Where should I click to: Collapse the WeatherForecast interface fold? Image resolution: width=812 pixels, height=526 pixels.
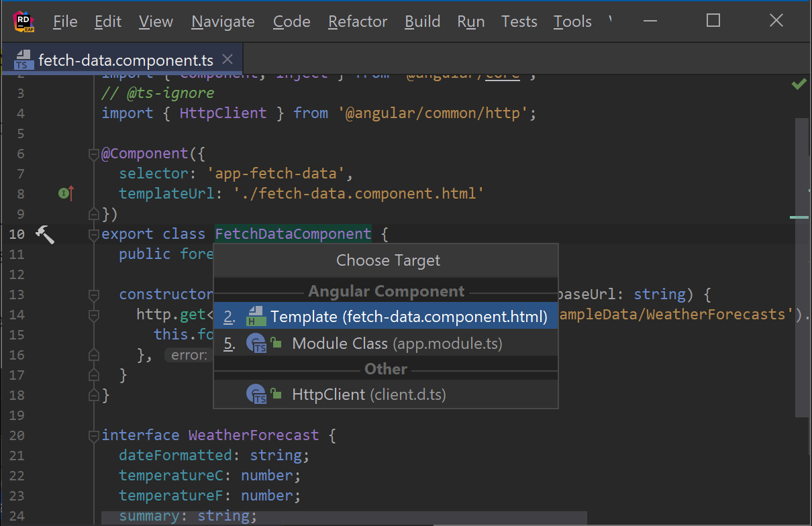pos(94,436)
